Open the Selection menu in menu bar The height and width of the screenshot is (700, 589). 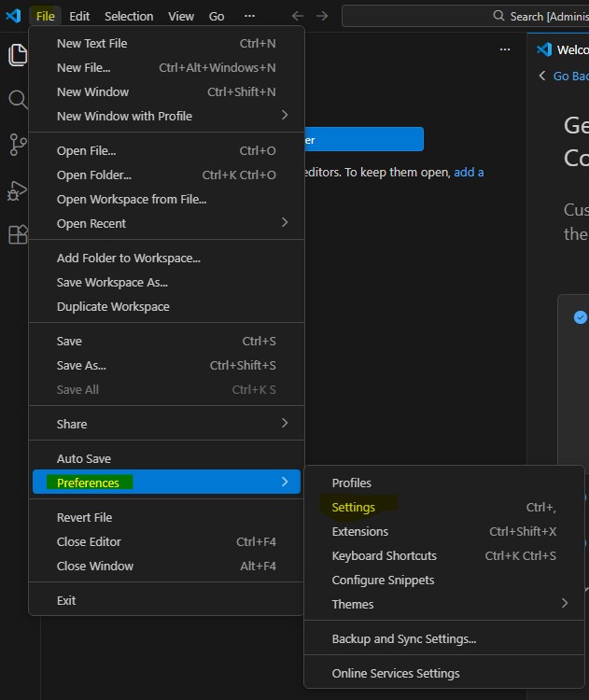(129, 16)
